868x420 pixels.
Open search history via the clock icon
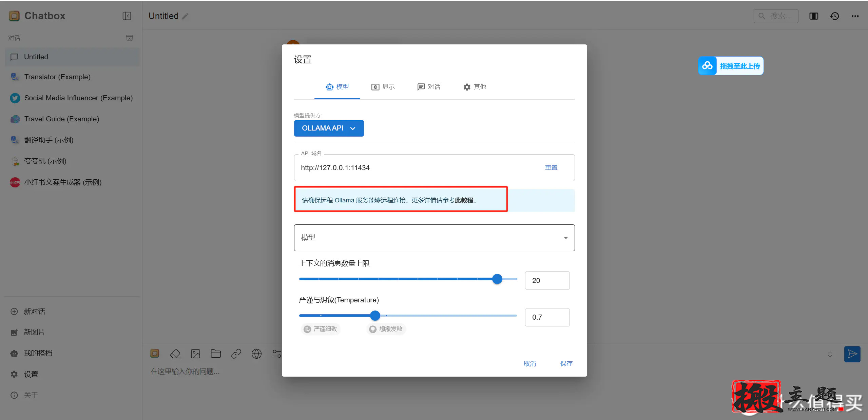[834, 16]
